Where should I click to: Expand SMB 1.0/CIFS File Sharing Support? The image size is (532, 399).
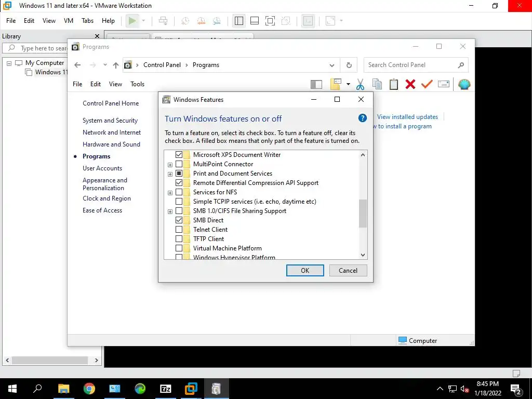pos(170,212)
